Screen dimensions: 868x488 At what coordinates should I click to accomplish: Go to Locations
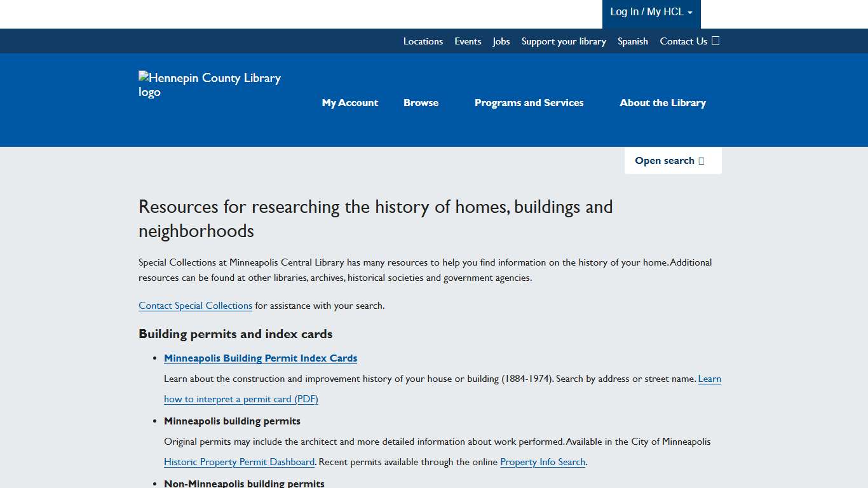[423, 41]
